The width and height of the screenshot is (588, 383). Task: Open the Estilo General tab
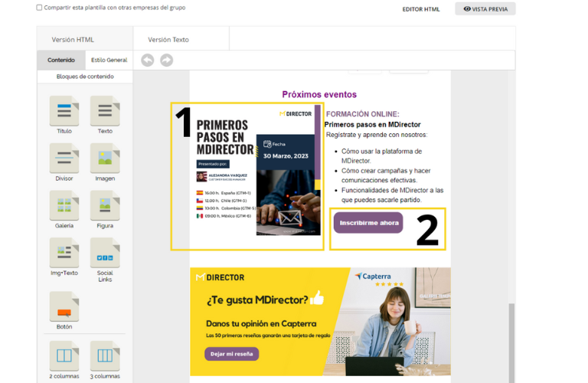(x=109, y=60)
